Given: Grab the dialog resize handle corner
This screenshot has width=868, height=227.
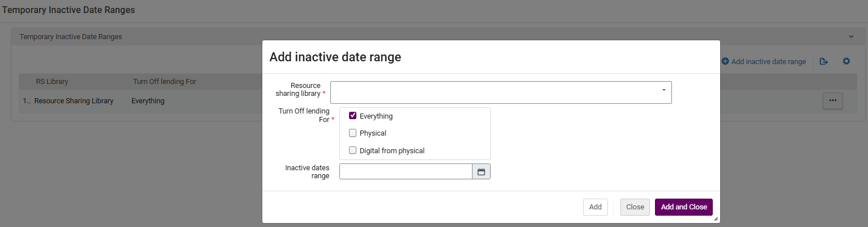Looking at the screenshot, I should pyautogui.click(x=716, y=218).
